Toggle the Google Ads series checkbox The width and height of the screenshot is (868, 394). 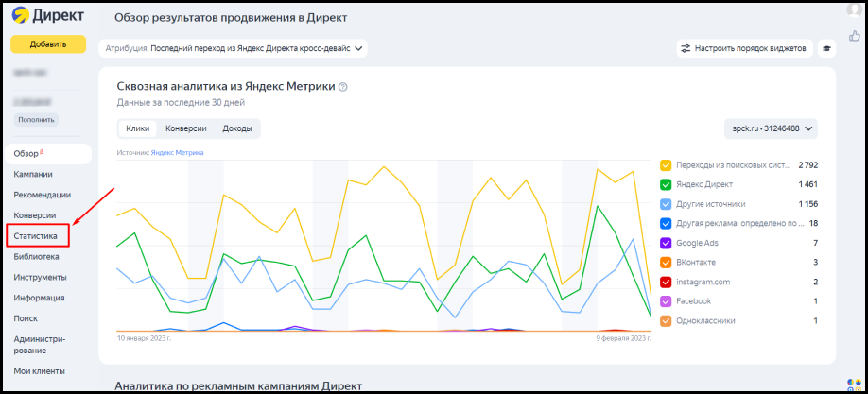(666, 243)
